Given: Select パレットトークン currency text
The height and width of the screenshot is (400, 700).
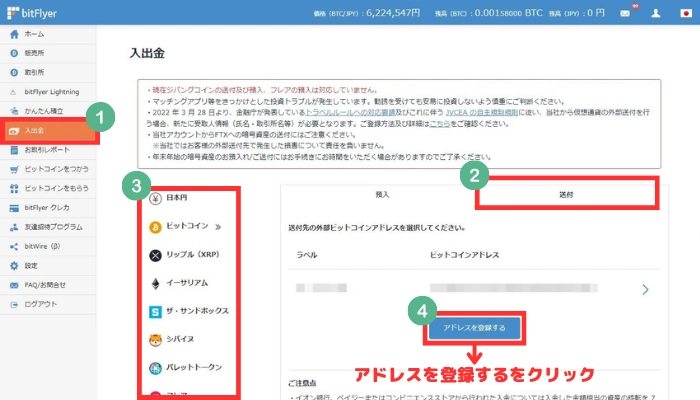Looking at the screenshot, I should (x=194, y=367).
